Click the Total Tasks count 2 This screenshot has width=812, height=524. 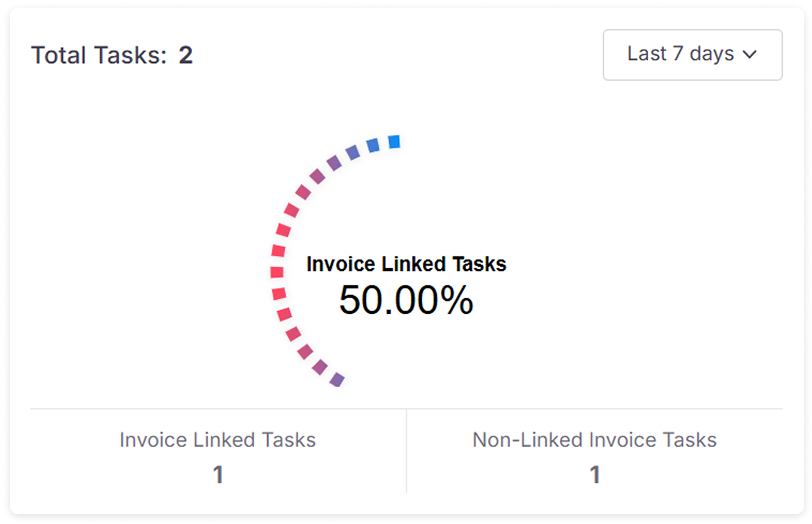point(186,55)
